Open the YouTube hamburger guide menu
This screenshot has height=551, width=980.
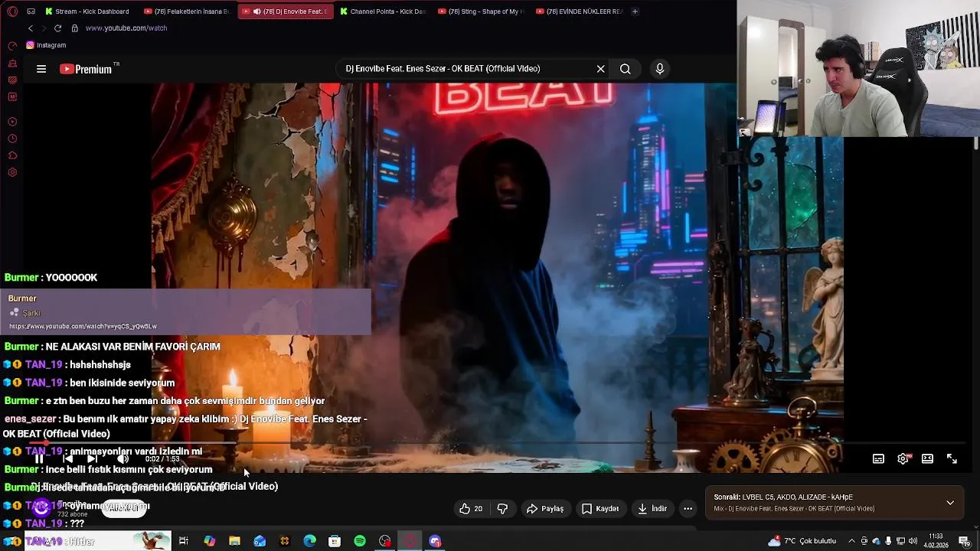pos(41,69)
